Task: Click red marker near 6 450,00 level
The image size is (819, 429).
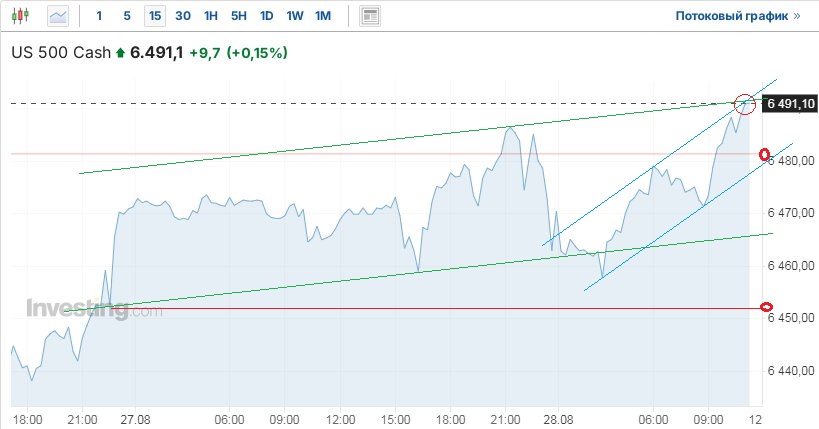Action: pyautogui.click(x=767, y=306)
